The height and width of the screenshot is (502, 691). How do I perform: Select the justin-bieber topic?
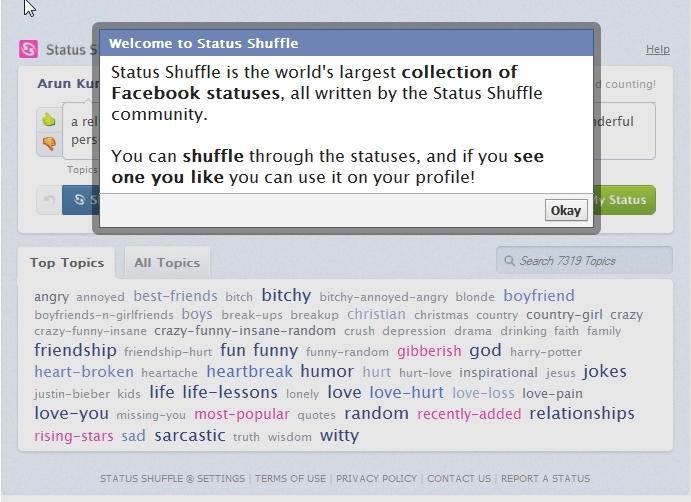point(72,394)
